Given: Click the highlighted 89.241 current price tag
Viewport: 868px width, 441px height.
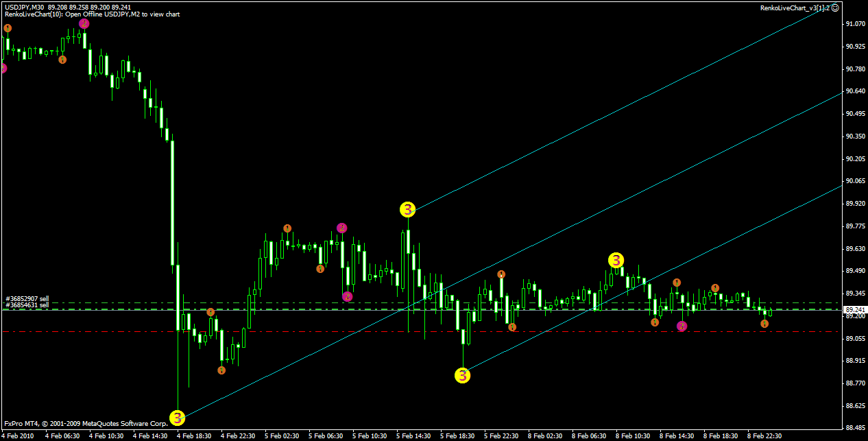Looking at the screenshot, I should point(854,310).
